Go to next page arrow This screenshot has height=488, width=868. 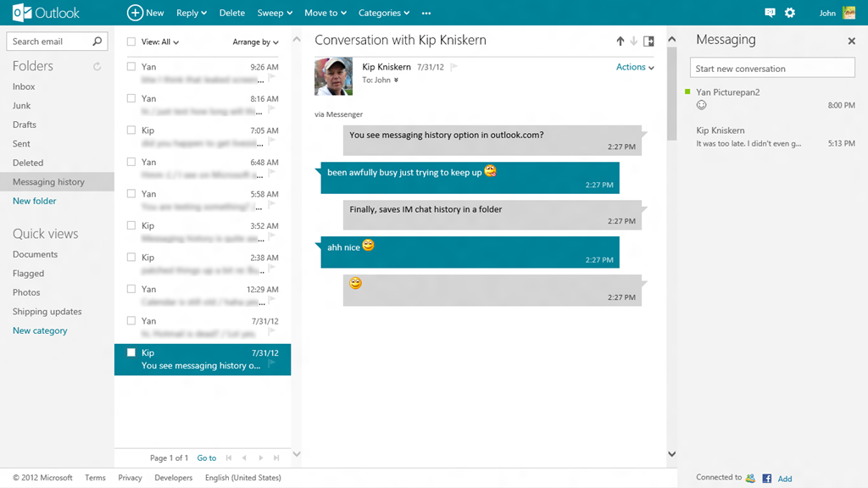pyautogui.click(x=260, y=457)
